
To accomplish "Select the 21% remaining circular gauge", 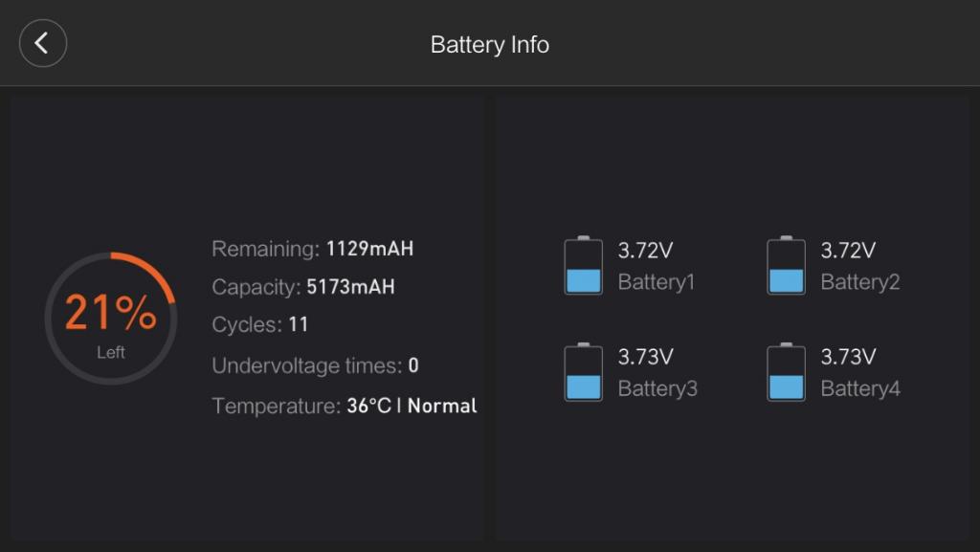I will pyautogui.click(x=111, y=319).
